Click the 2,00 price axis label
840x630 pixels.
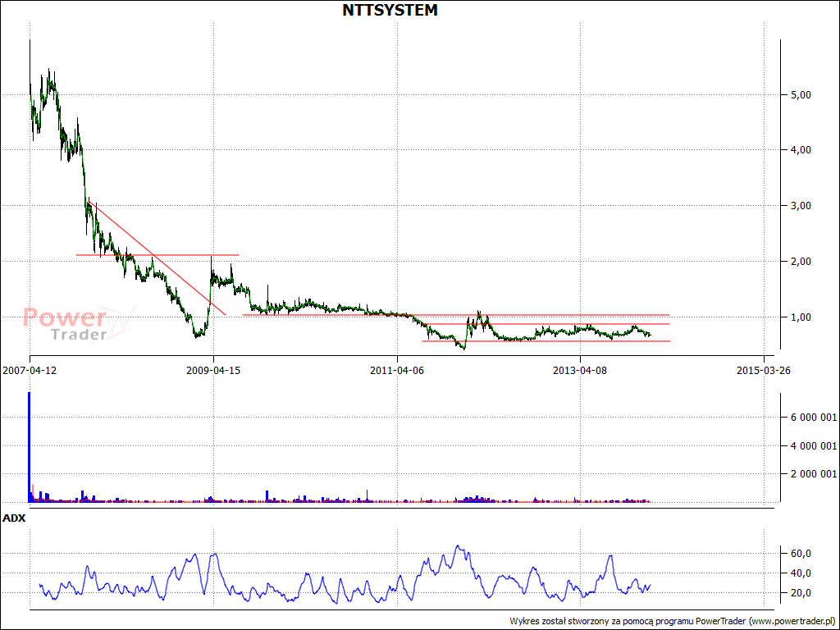pyautogui.click(x=801, y=262)
